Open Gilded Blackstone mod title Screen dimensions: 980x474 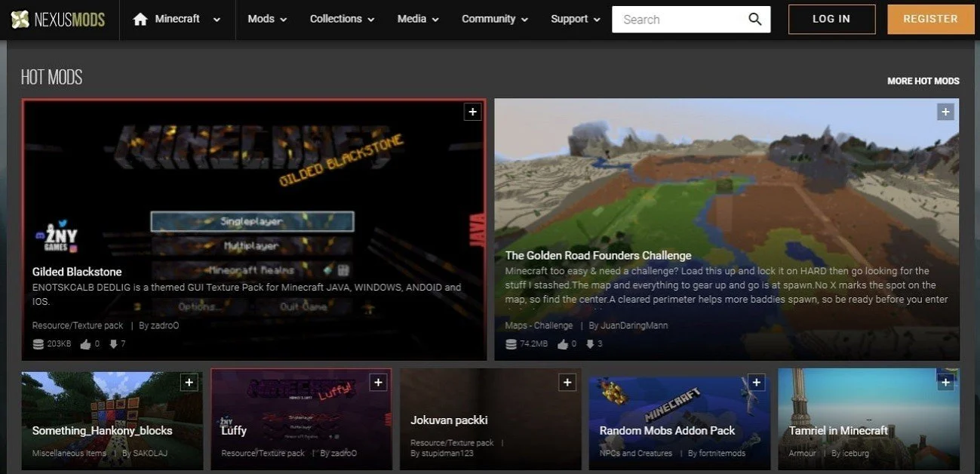[77, 272]
